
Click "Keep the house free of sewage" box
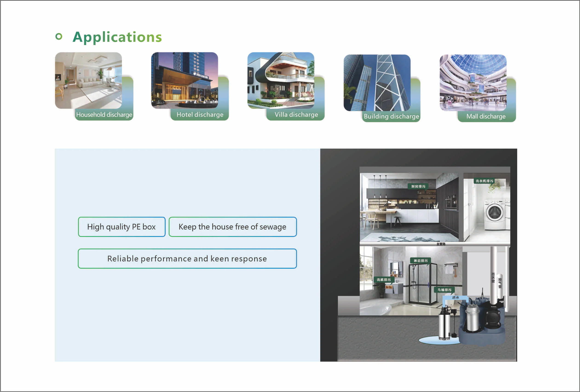tap(233, 227)
